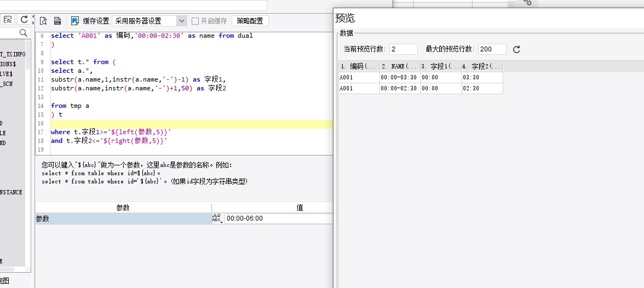Click the NSTANCE item in left list
The width and height of the screenshot is (644, 288).
11,192
